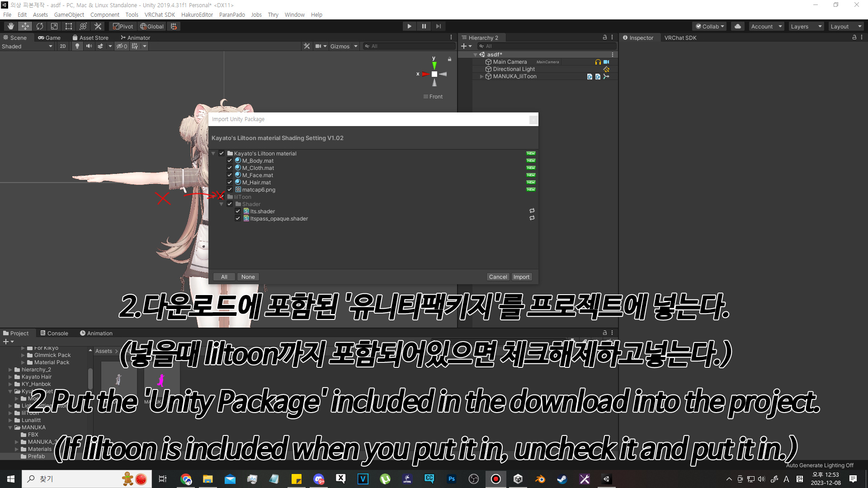Toggle 2D view mode in Scene view
This screenshot has width=868, height=488.
click(62, 46)
